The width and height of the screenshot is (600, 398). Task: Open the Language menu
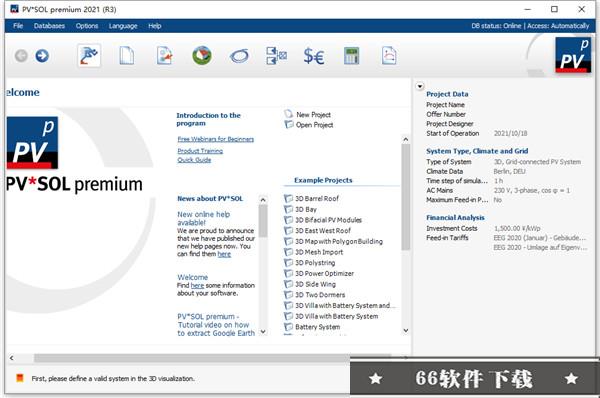pyautogui.click(x=123, y=26)
